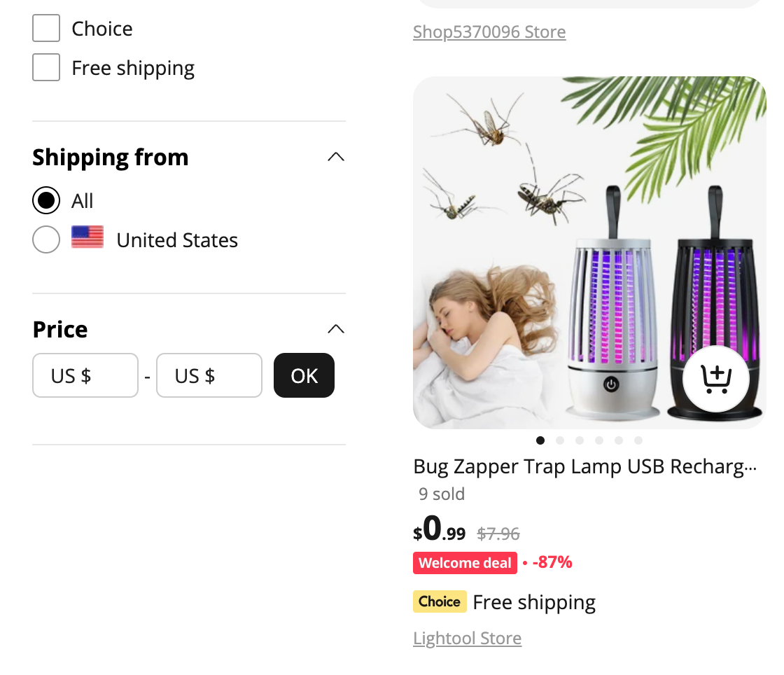The image size is (784, 675).
Task: Enable the Choice filter checkbox
Action: (45, 28)
